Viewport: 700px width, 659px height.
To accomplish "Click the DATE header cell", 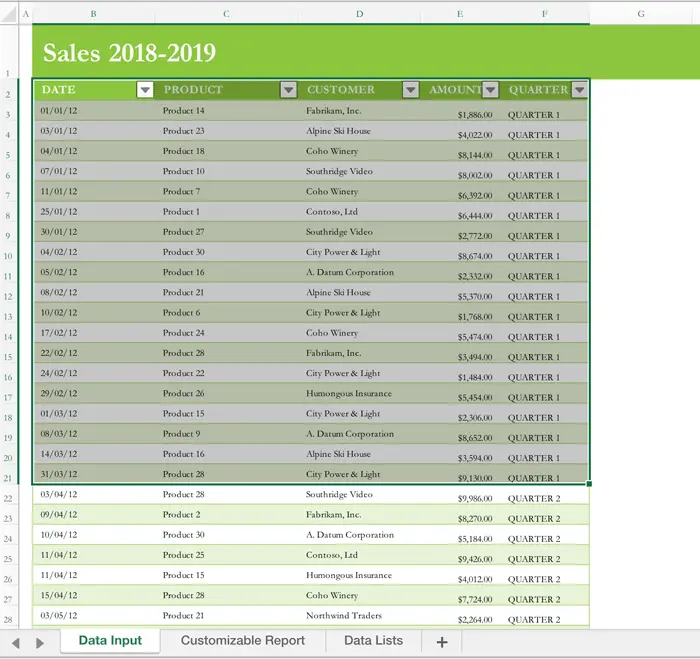I will coord(93,90).
